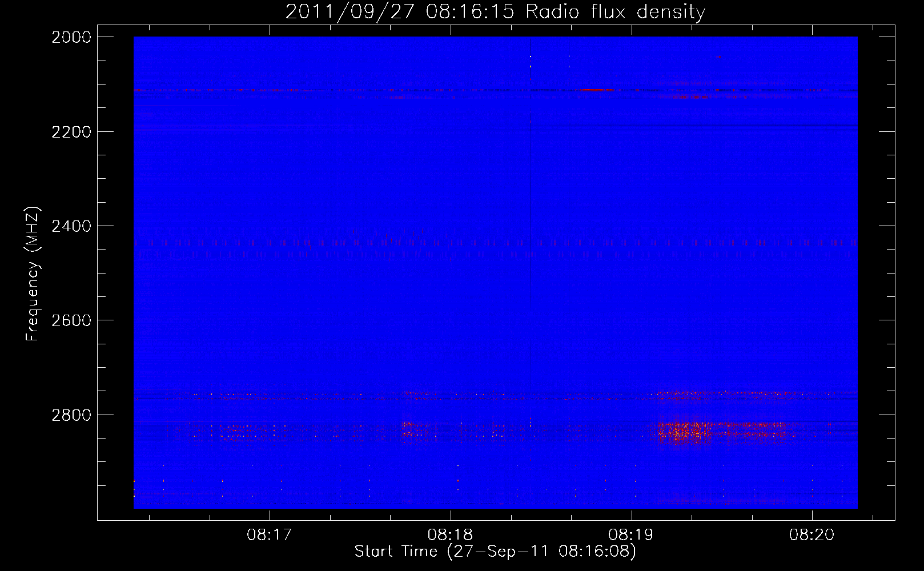Viewport: 924px width, 571px height.
Task: Click the 08:17 time axis label
Action: (269, 535)
